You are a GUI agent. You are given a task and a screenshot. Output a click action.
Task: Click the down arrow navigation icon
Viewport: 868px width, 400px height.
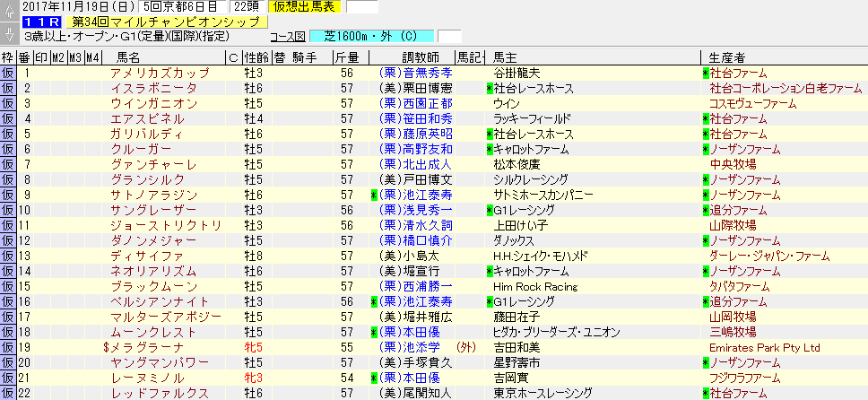coord(8,32)
